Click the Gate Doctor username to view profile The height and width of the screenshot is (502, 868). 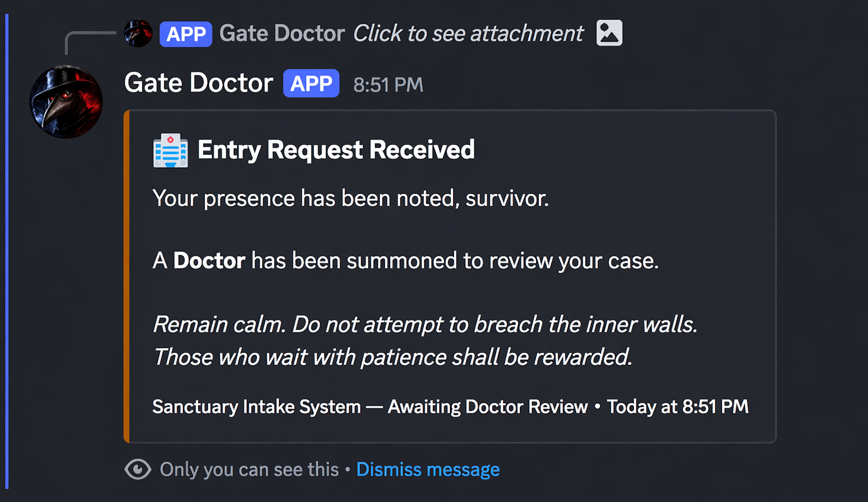(198, 83)
